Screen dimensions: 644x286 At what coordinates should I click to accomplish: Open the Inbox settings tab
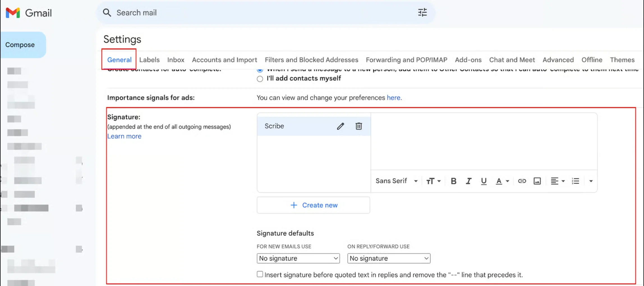pos(176,60)
